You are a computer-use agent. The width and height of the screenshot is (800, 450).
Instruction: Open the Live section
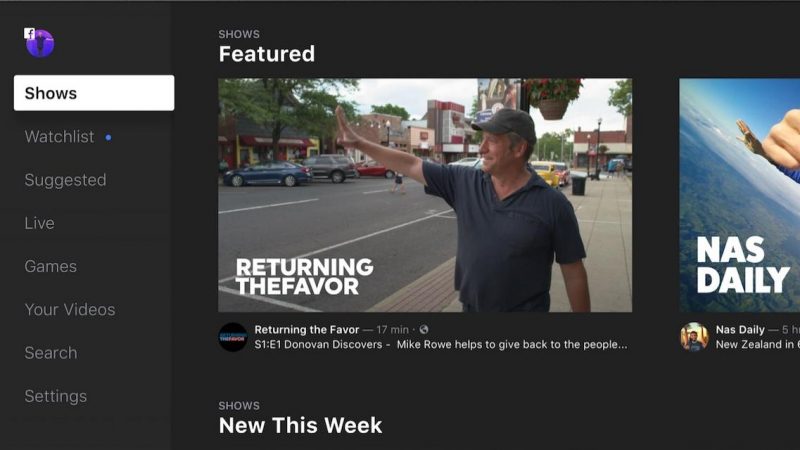[39, 223]
